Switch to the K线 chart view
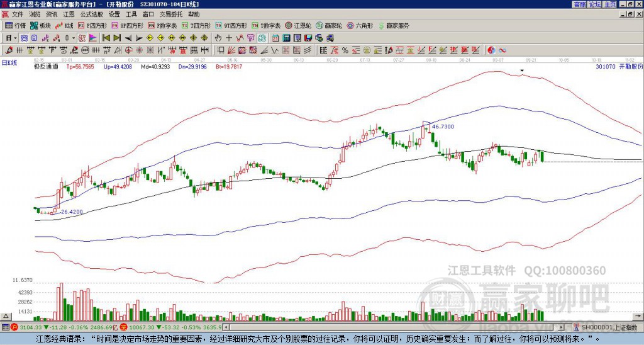 tap(64, 25)
